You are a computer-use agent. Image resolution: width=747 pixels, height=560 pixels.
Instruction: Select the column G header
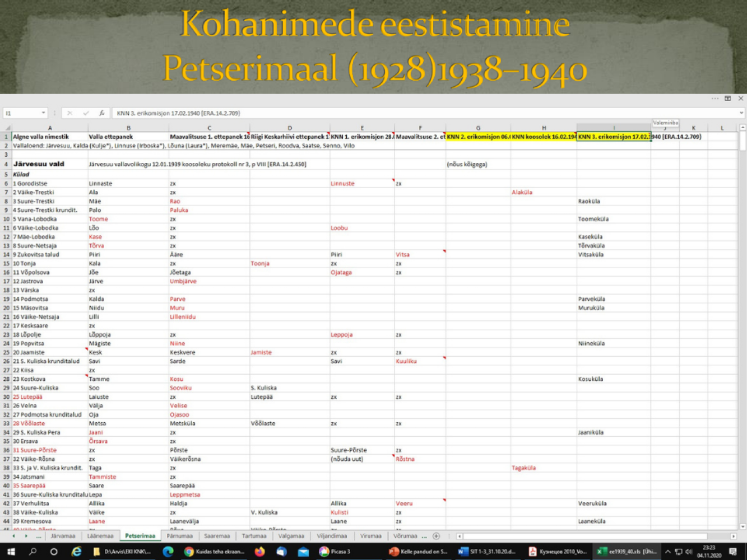pyautogui.click(x=477, y=128)
